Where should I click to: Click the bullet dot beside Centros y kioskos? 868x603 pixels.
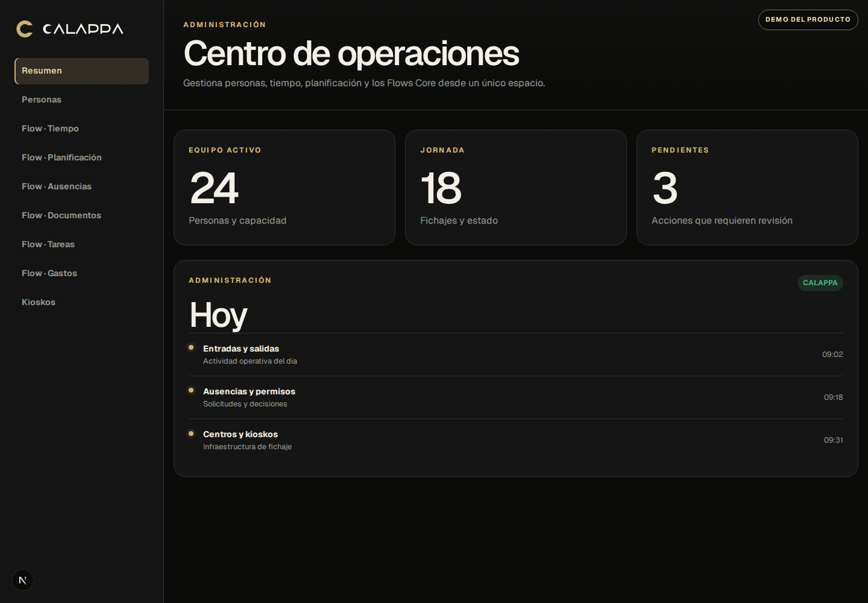coord(191,433)
